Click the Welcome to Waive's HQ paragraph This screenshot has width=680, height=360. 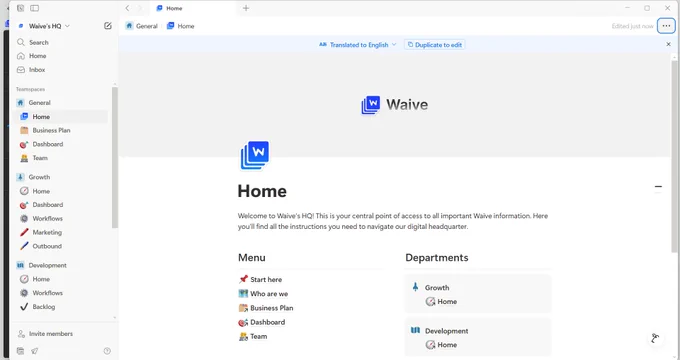393,221
